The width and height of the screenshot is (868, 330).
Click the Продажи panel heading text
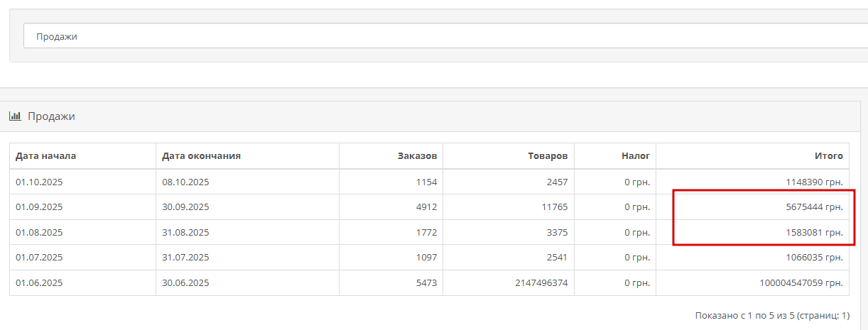click(51, 116)
